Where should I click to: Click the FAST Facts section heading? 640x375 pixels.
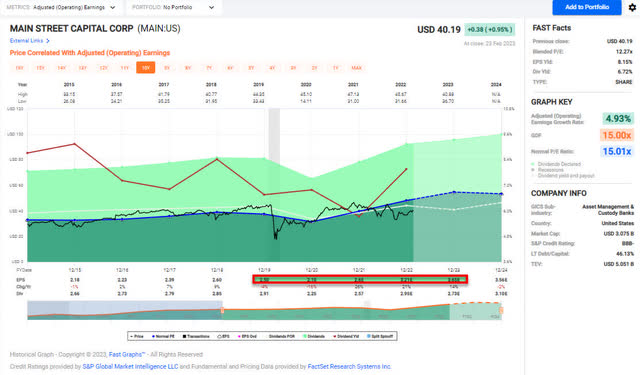[551, 28]
